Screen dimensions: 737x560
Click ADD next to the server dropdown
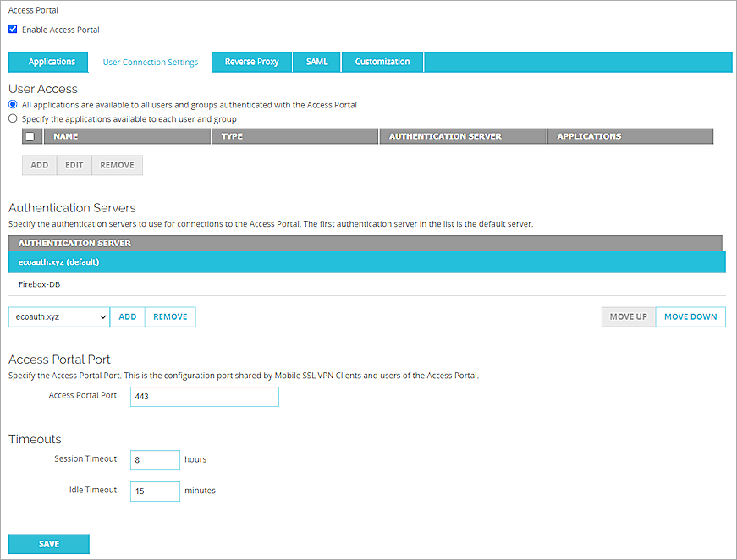point(127,316)
